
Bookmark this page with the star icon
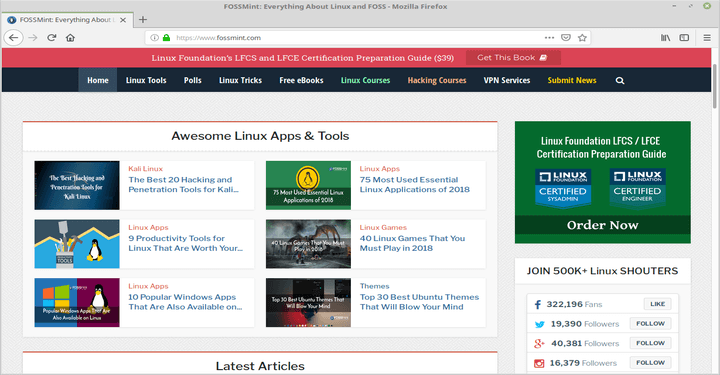pos(582,38)
